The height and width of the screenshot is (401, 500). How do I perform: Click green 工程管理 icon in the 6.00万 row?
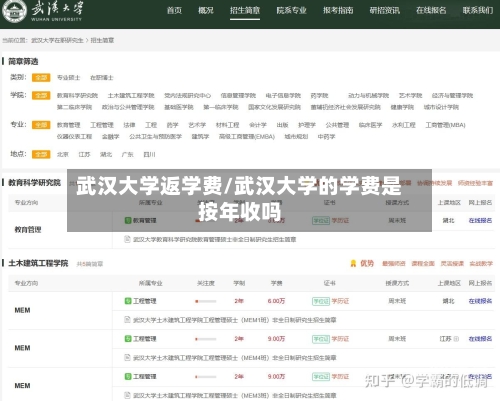coord(128,301)
